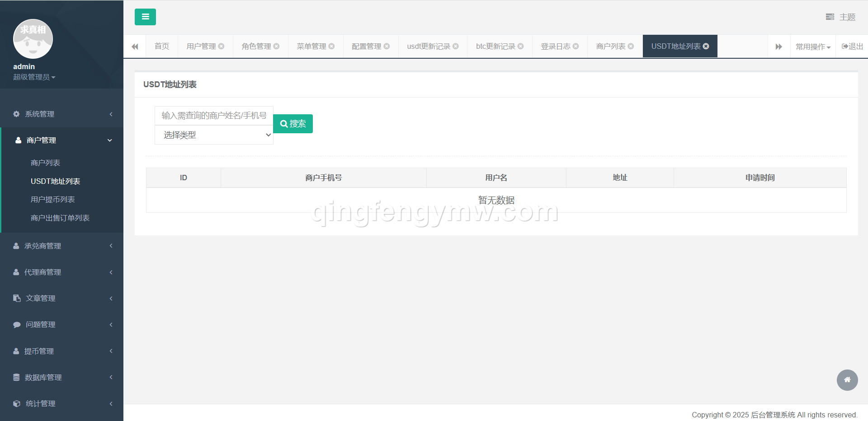Expand the 统计管理 sidebar menu
The width and height of the screenshot is (868, 421).
[x=62, y=403]
